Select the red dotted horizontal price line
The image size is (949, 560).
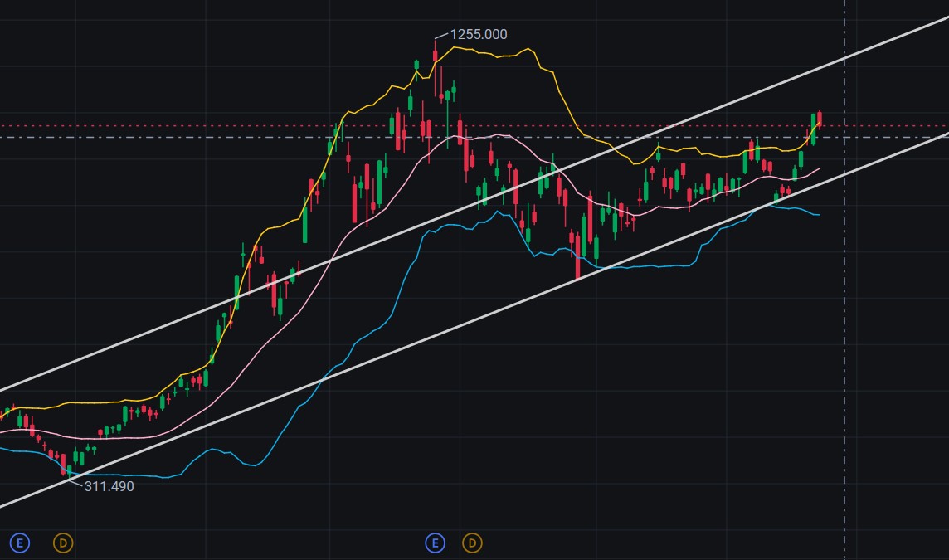pos(474,126)
